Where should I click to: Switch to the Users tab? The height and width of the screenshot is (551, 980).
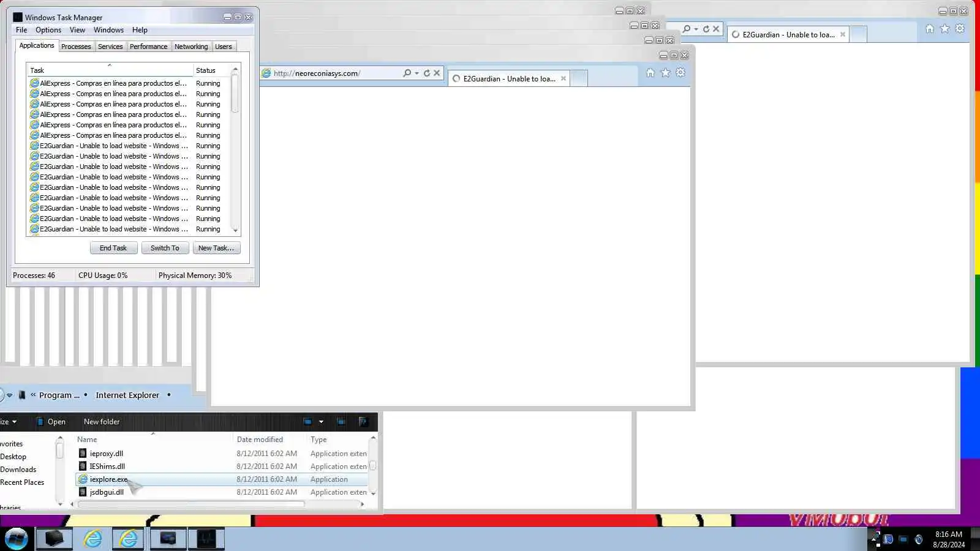pyautogui.click(x=224, y=47)
